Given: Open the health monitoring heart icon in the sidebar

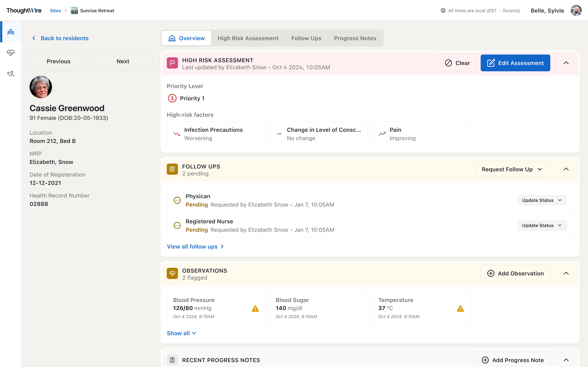Looking at the screenshot, I should point(11,53).
